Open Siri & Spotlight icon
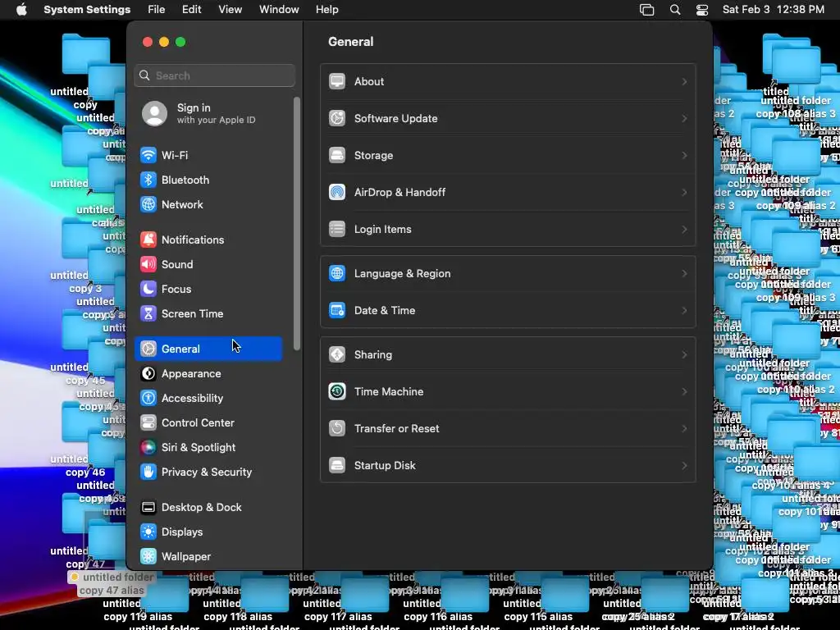 [x=148, y=448]
